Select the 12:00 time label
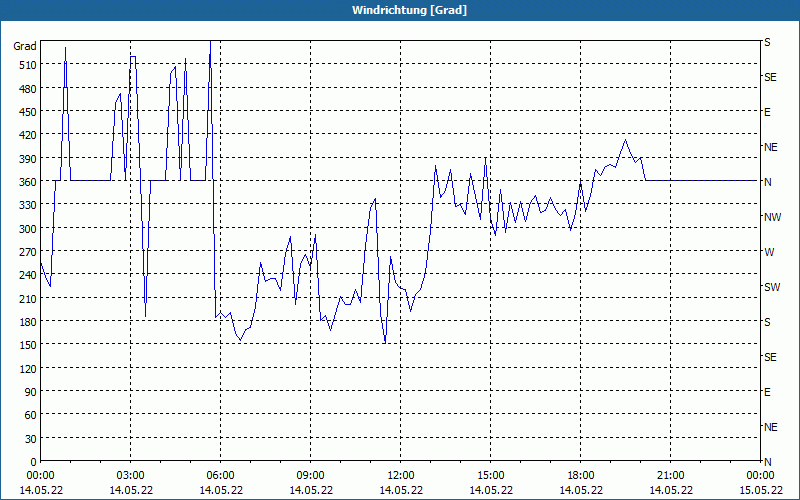The image size is (800, 500). pyautogui.click(x=401, y=476)
